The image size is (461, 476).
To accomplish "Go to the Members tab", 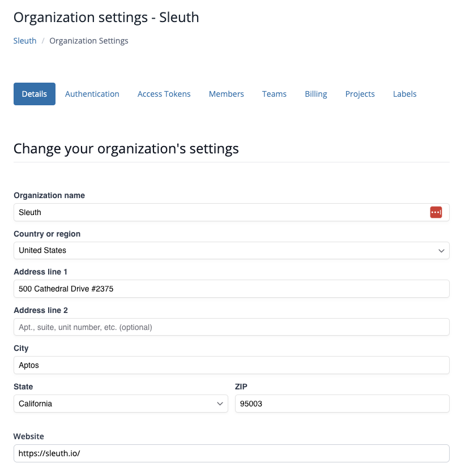I will point(226,94).
